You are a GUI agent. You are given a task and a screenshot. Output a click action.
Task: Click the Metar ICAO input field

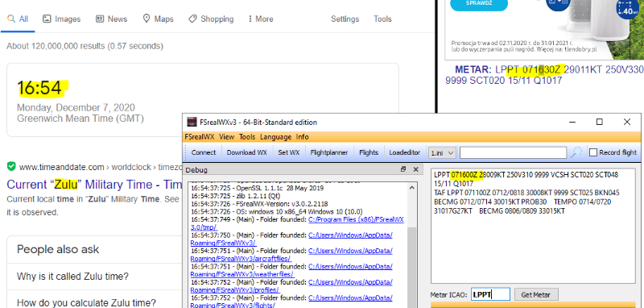pyautogui.click(x=490, y=294)
